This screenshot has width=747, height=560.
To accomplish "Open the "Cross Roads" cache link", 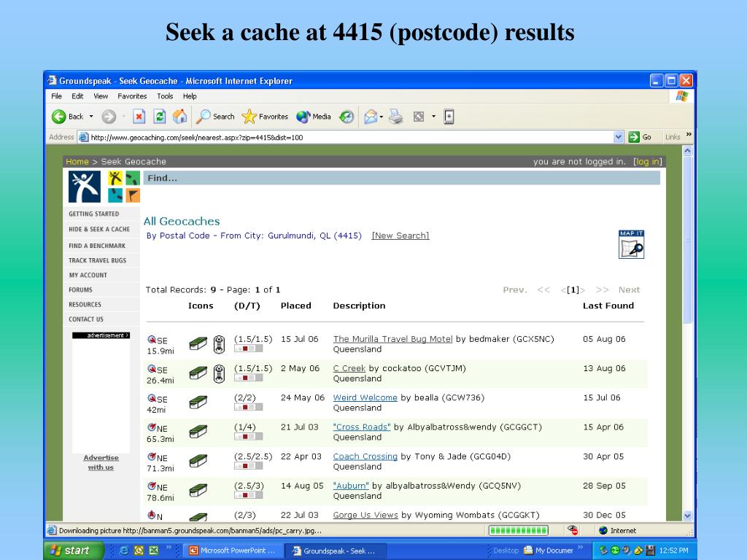I will click(x=362, y=427).
